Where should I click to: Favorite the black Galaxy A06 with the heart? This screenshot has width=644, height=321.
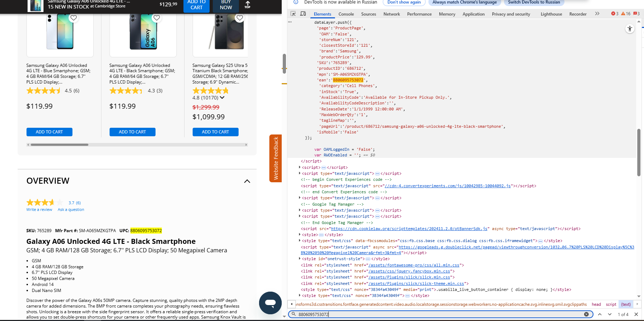pyautogui.click(x=157, y=18)
